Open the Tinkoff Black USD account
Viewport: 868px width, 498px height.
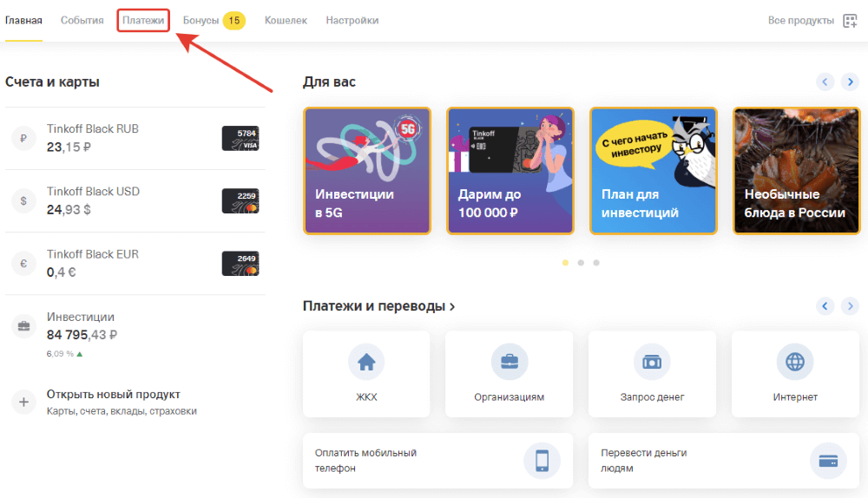(135, 201)
